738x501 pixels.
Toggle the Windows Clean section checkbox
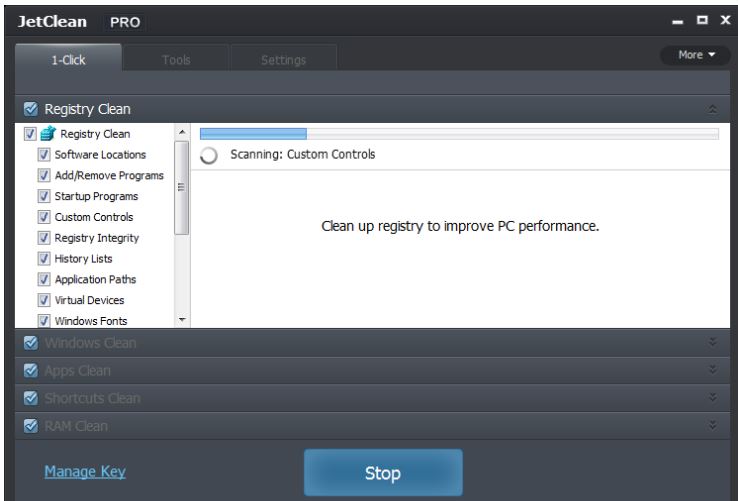(31, 343)
